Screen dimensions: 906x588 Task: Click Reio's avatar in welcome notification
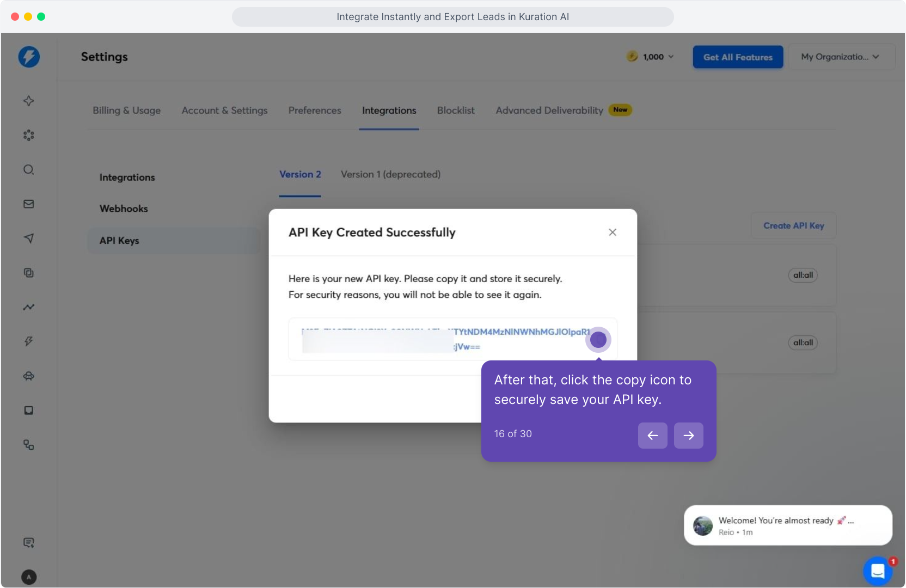[703, 526]
